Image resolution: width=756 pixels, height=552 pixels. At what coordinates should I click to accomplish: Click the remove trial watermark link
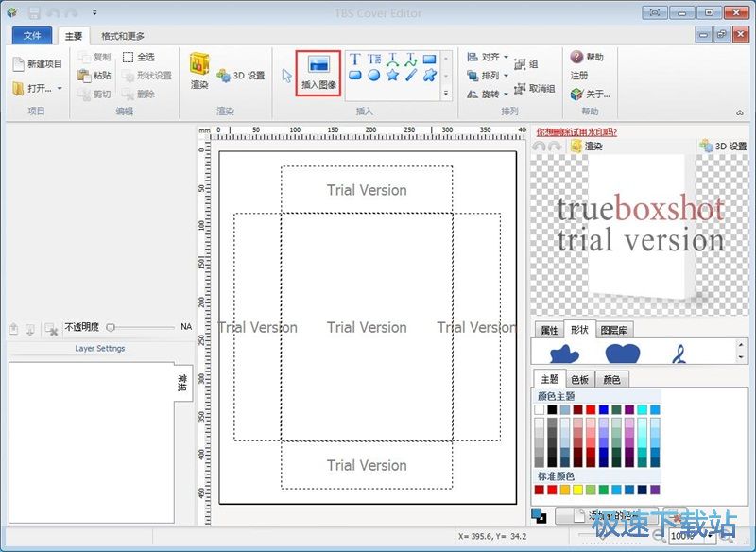pyautogui.click(x=576, y=132)
